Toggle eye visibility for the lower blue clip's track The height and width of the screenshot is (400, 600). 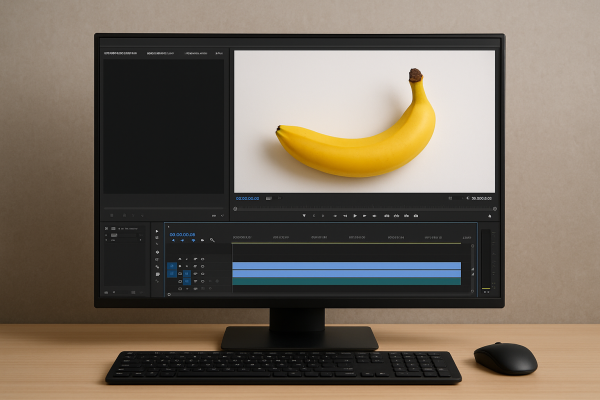coord(202,274)
